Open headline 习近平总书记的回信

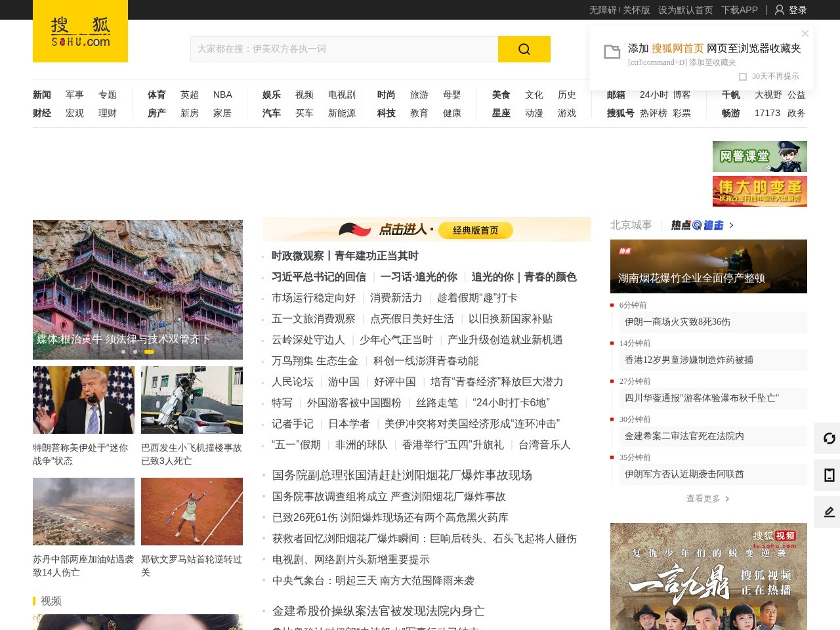(x=319, y=277)
